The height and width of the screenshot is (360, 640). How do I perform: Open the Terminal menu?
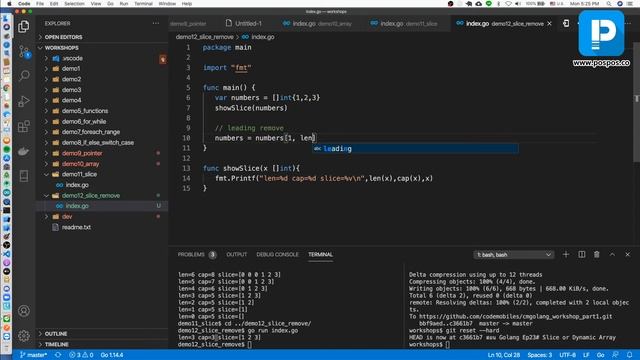tap(143, 4)
